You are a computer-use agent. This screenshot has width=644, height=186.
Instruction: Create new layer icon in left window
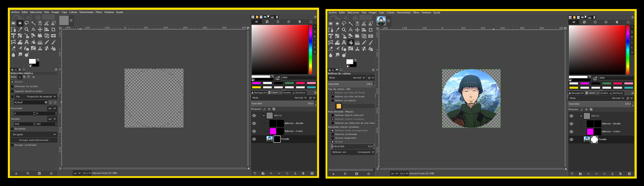click(x=255, y=173)
